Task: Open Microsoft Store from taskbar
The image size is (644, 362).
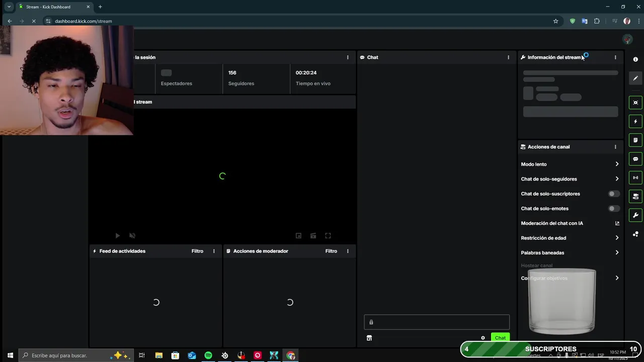Action: 175,355
